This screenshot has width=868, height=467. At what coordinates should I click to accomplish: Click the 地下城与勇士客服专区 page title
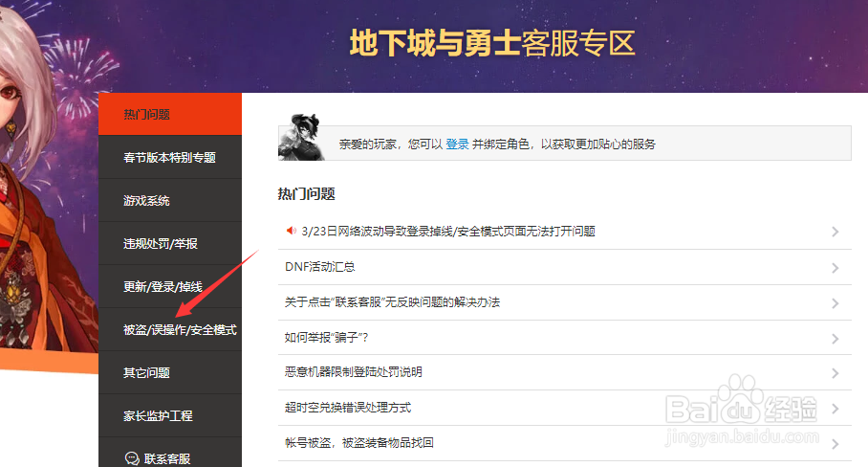(492, 43)
